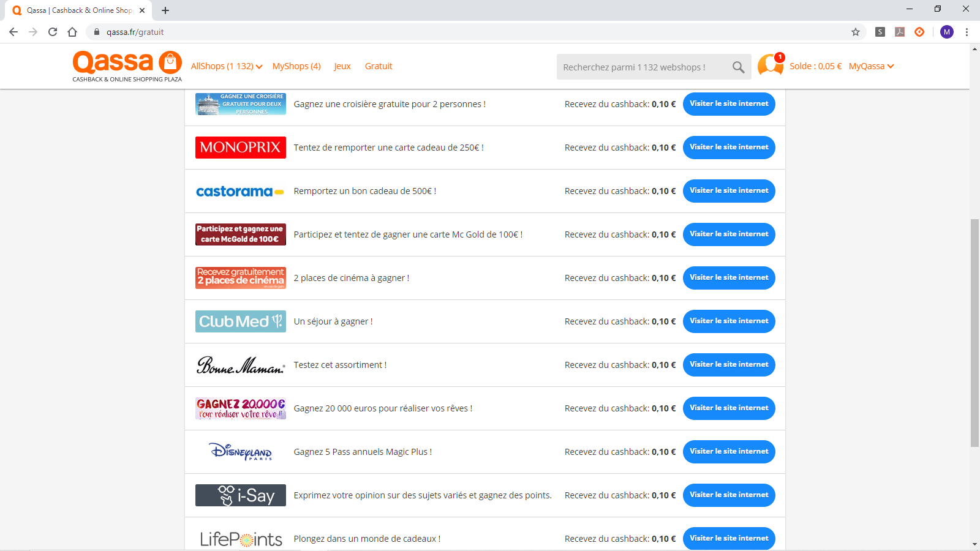
Task: Click the scrollbar up arrow
Action: click(974, 48)
